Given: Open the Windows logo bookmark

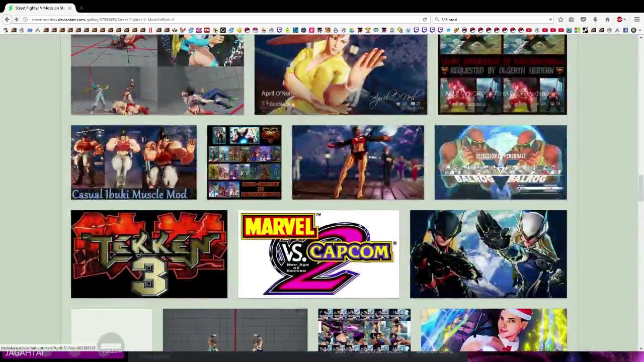Looking at the screenshot, I should 577,30.
